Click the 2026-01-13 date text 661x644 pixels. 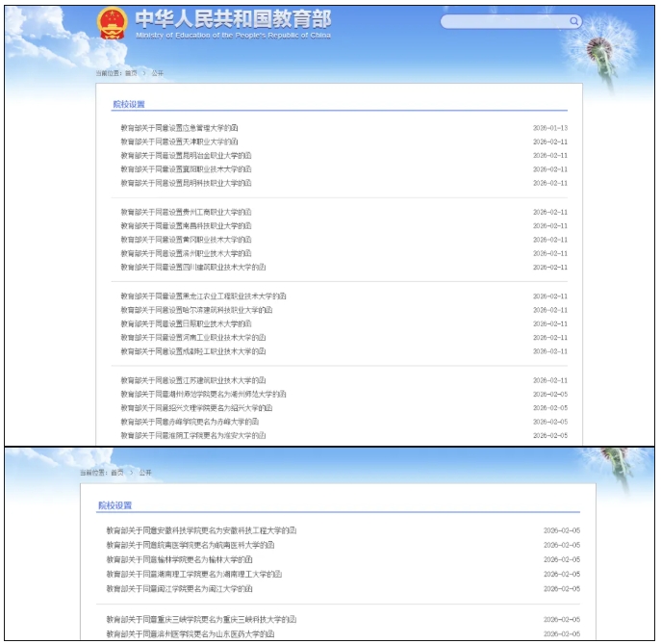click(x=550, y=128)
